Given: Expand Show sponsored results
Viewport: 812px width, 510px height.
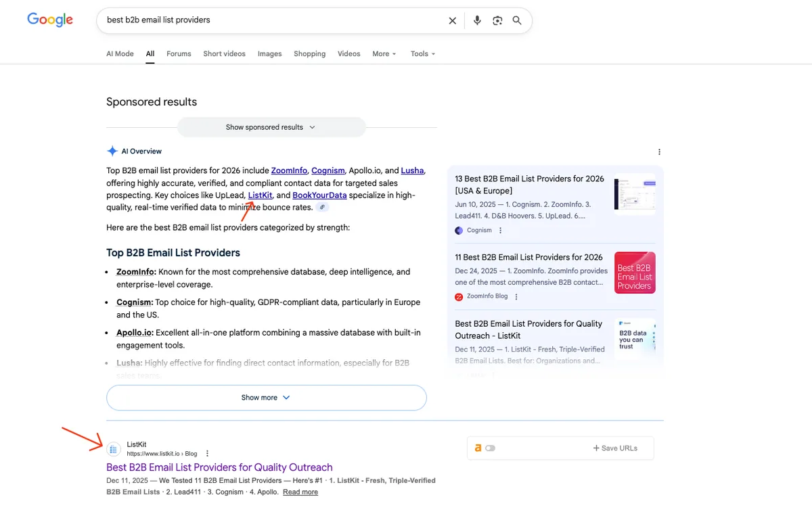Looking at the screenshot, I should tap(271, 127).
